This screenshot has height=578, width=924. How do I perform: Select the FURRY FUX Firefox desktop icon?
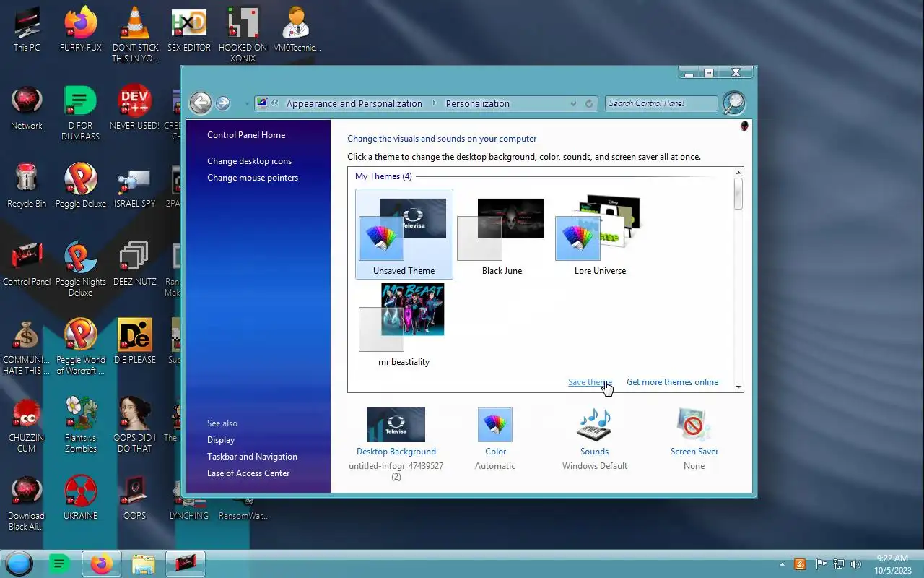tap(81, 30)
